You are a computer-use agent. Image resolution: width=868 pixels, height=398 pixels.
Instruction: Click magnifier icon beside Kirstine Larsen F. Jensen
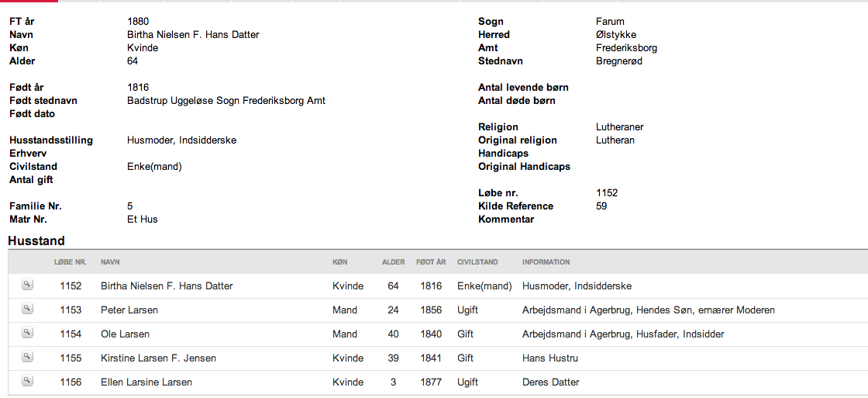[27, 357]
